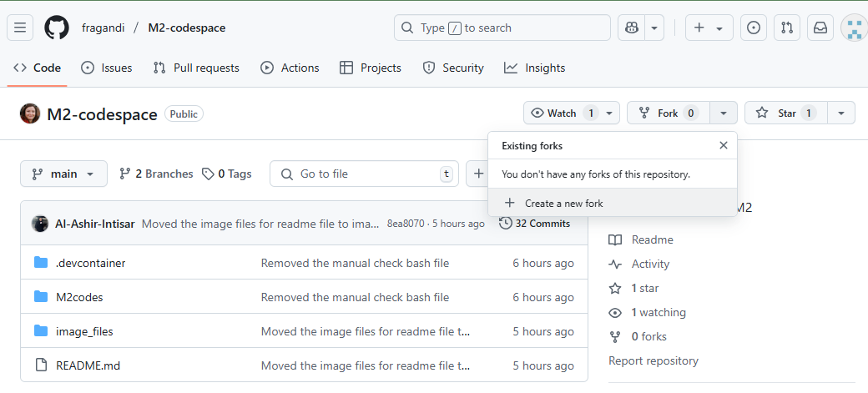Go to GitHub homepage via Octocat logo
868x393 pixels.
pos(57,28)
